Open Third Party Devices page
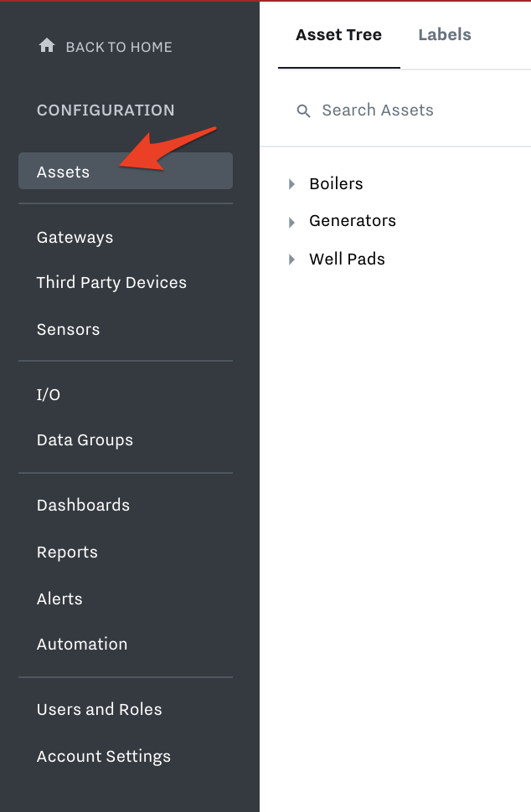 (x=111, y=283)
